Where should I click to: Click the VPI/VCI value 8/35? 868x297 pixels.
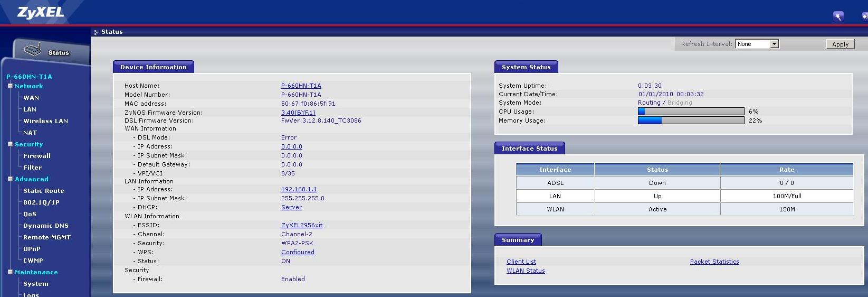288,173
